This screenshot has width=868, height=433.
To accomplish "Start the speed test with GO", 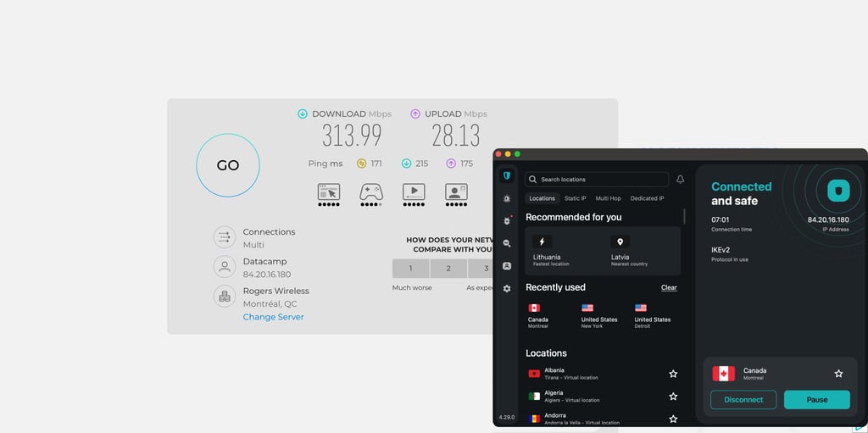I will pos(228,165).
